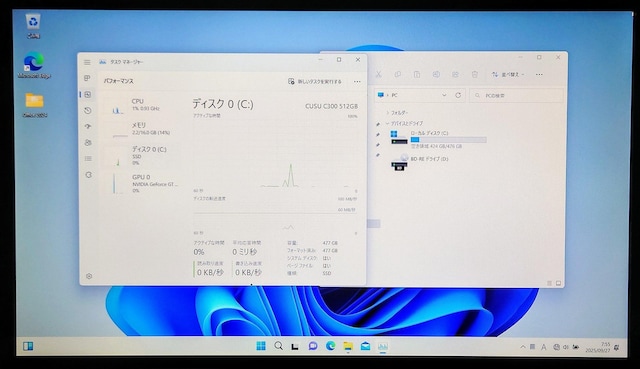Click the CUSU C300 512GB model label

tap(331, 106)
